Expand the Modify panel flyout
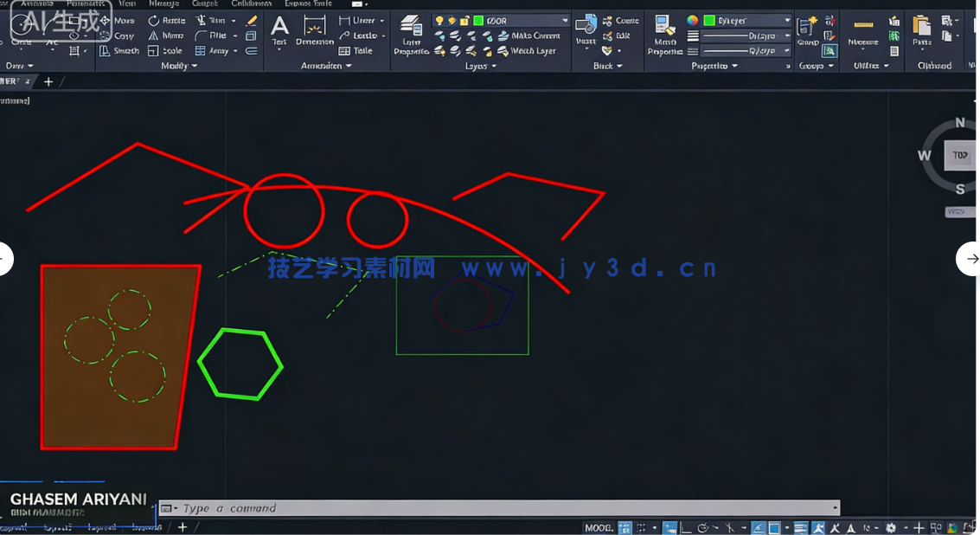Image resolution: width=980 pixels, height=535 pixels. coord(194,65)
